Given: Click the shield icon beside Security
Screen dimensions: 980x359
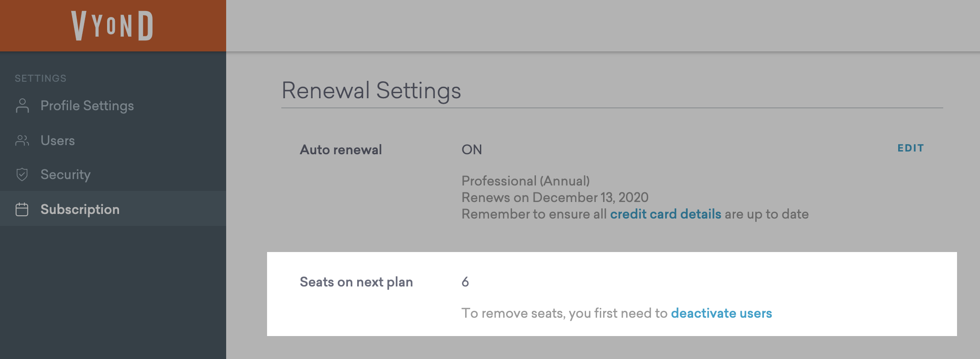Looking at the screenshot, I should [x=22, y=174].
